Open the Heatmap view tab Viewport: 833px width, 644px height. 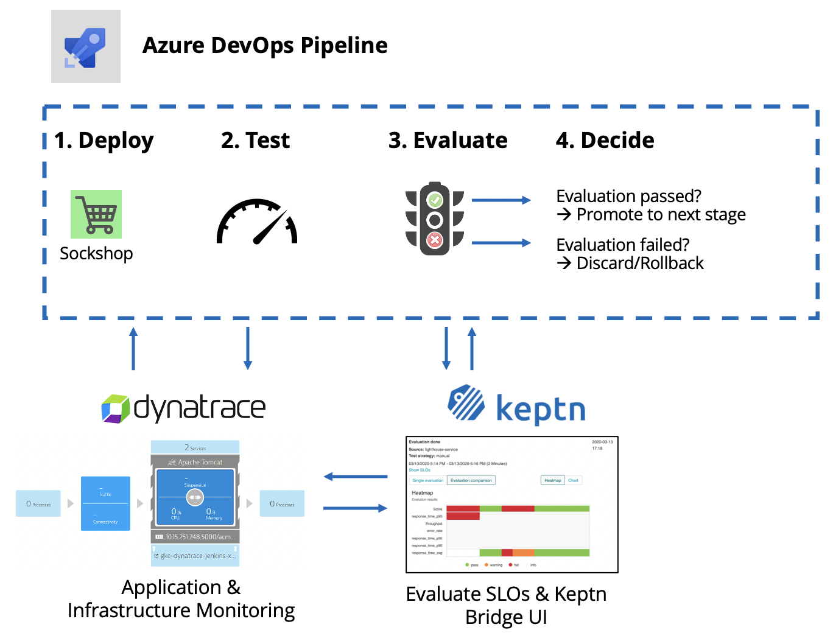[553, 480]
